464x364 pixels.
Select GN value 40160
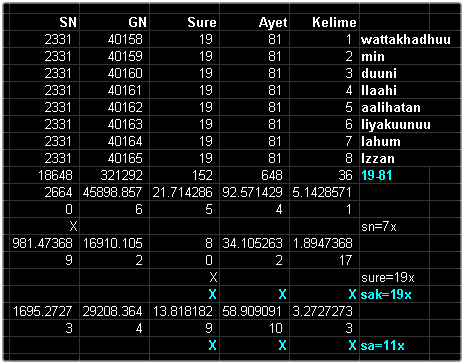pyautogui.click(x=125, y=73)
